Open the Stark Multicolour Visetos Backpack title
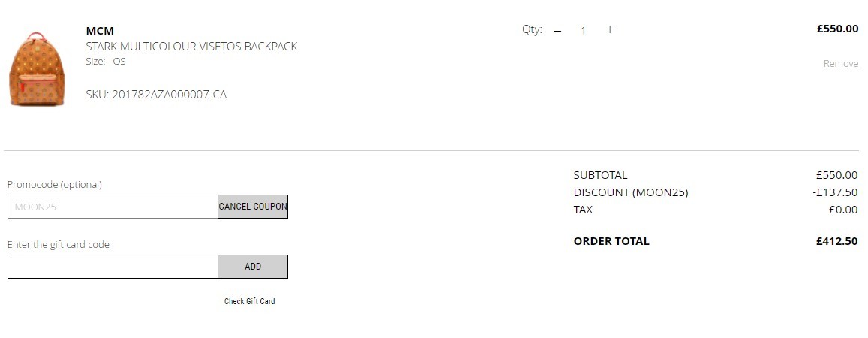Image resolution: width=868 pixels, height=338 pixels. (x=191, y=47)
